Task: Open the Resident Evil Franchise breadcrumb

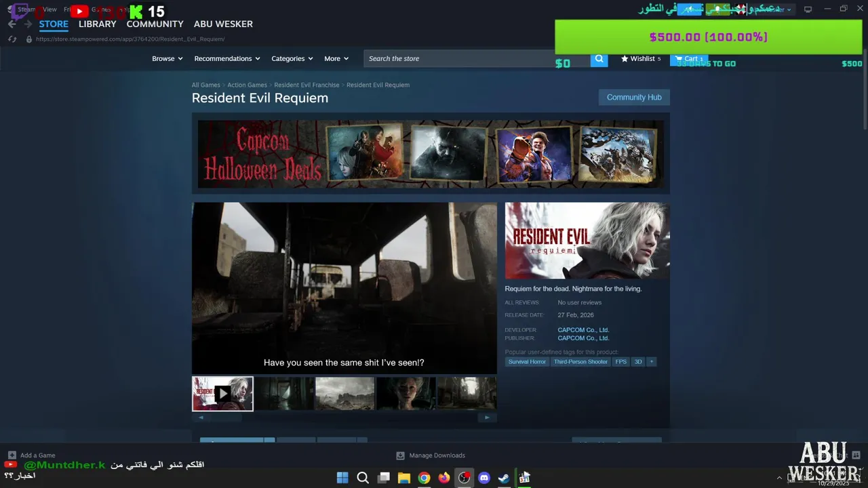Action: (307, 85)
